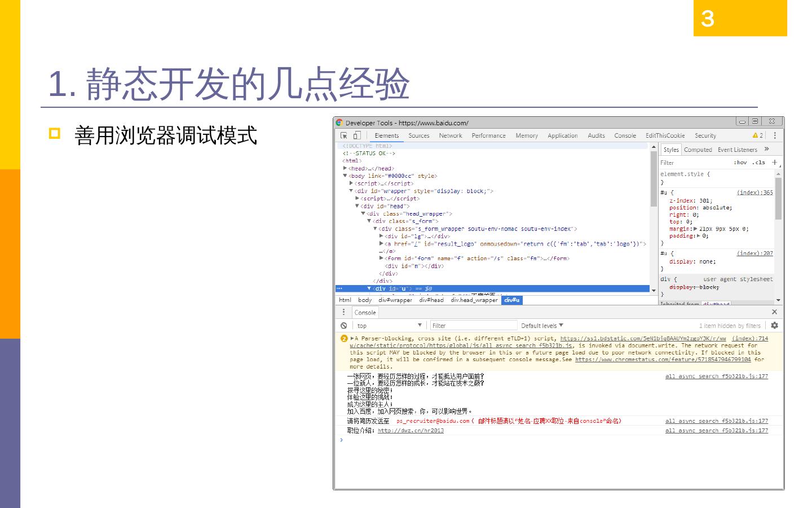Focus the Console Filter input field

474,326
